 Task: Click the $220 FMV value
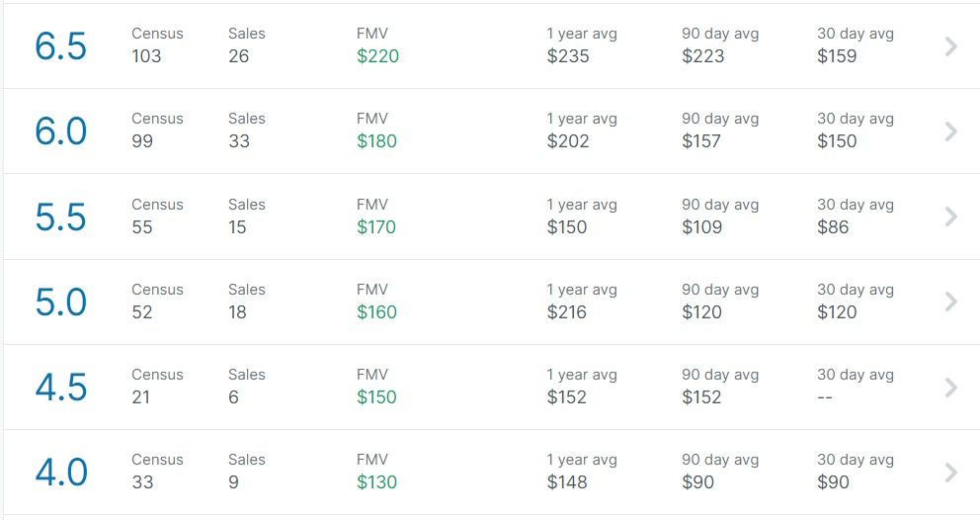377,55
